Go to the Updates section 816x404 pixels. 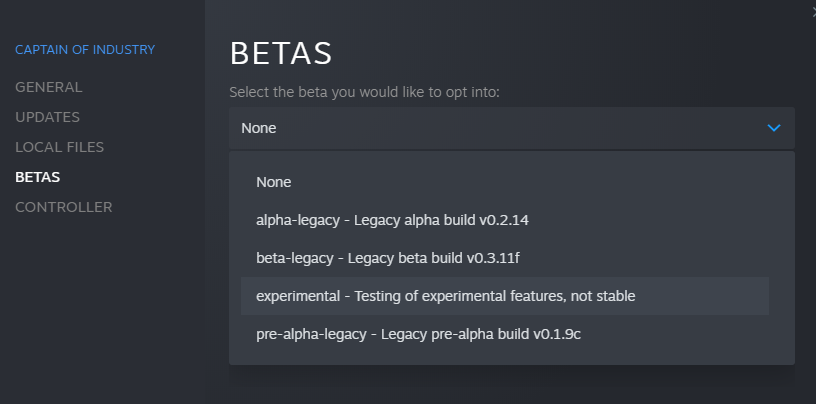click(x=47, y=117)
